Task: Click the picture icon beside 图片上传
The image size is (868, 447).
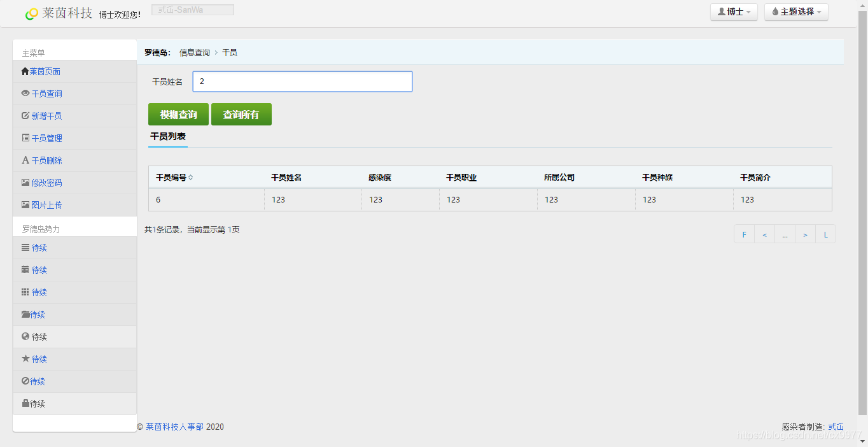Action: pos(25,205)
